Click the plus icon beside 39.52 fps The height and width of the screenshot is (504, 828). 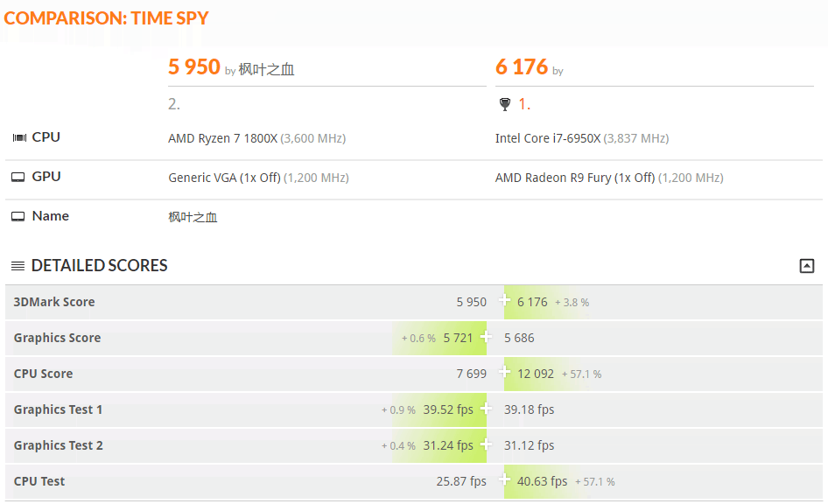[x=486, y=408]
